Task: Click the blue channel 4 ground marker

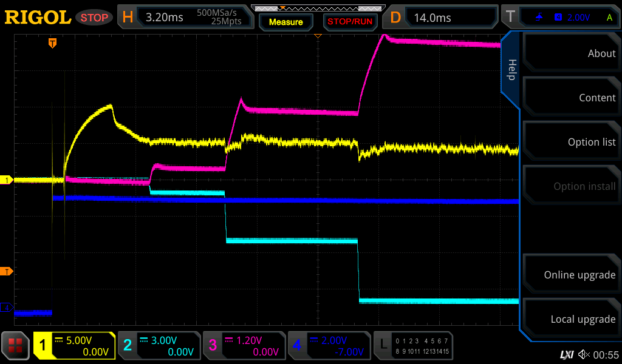Action: (7, 308)
